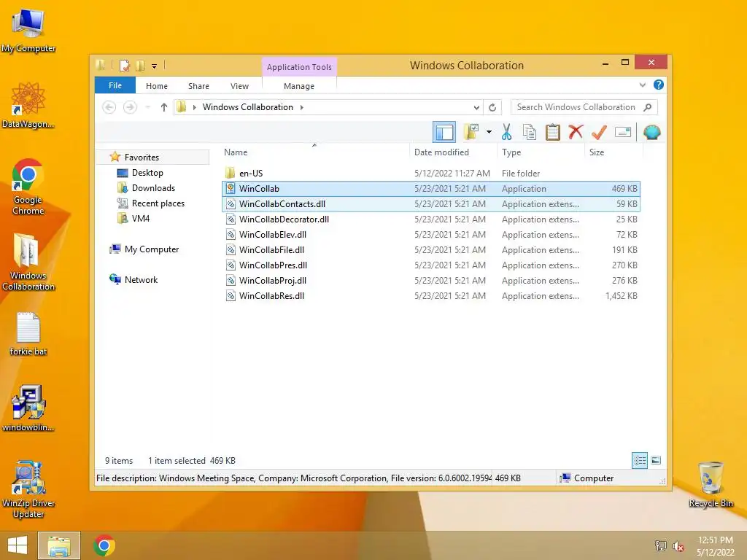Image resolution: width=747 pixels, height=560 pixels.
Task: Click the magnifier search icon
Action: [648, 107]
